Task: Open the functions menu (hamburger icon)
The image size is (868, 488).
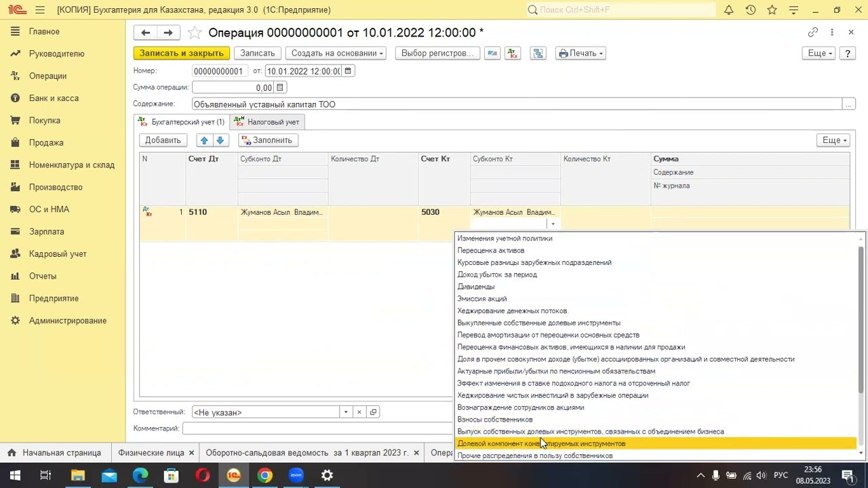Action: [x=40, y=9]
